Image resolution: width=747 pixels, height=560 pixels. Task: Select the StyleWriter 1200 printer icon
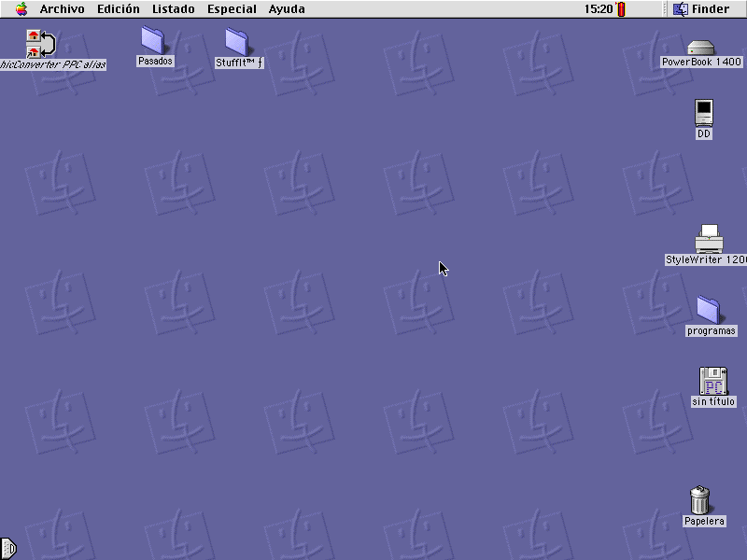(709, 239)
